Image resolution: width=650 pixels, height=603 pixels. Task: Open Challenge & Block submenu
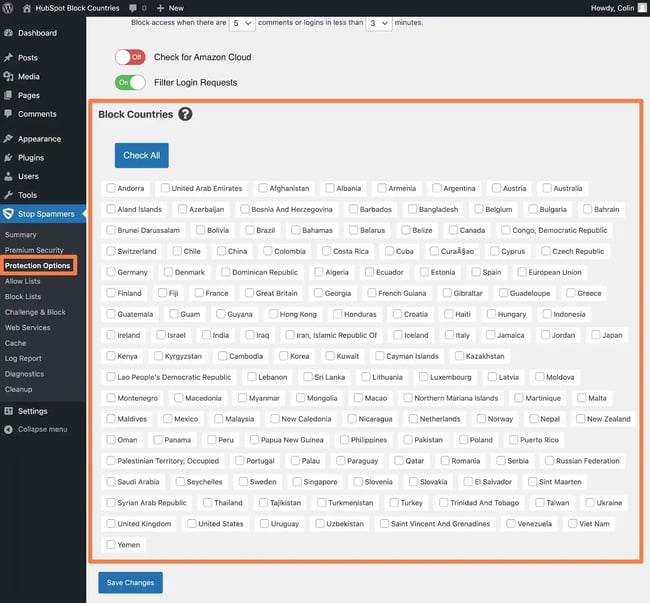pyautogui.click(x=35, y=312)
